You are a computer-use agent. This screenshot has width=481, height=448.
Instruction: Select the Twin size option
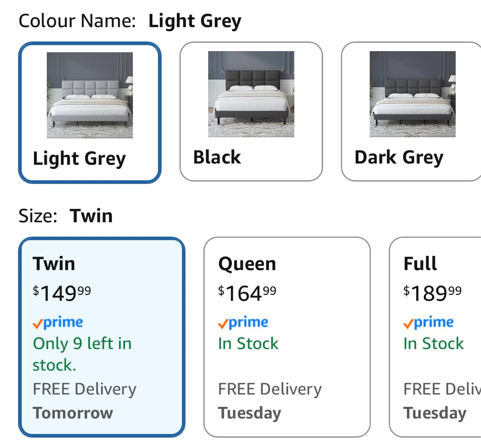point(54,264)
